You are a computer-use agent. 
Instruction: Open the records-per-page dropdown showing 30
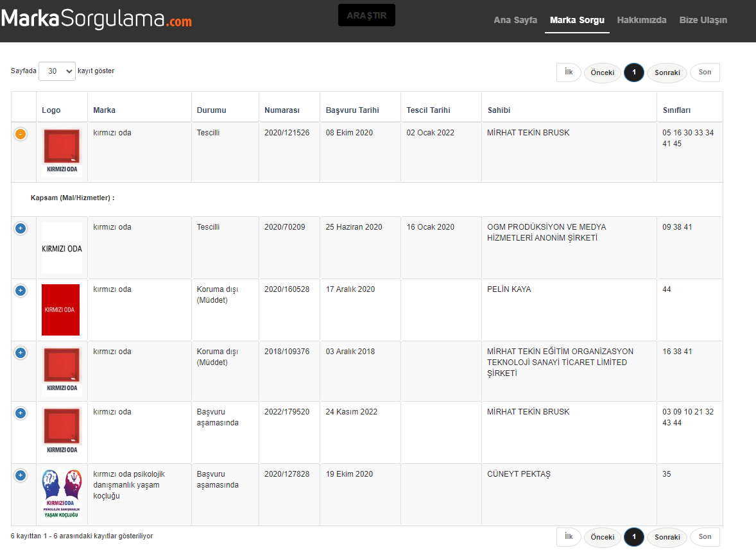point(57,71)
